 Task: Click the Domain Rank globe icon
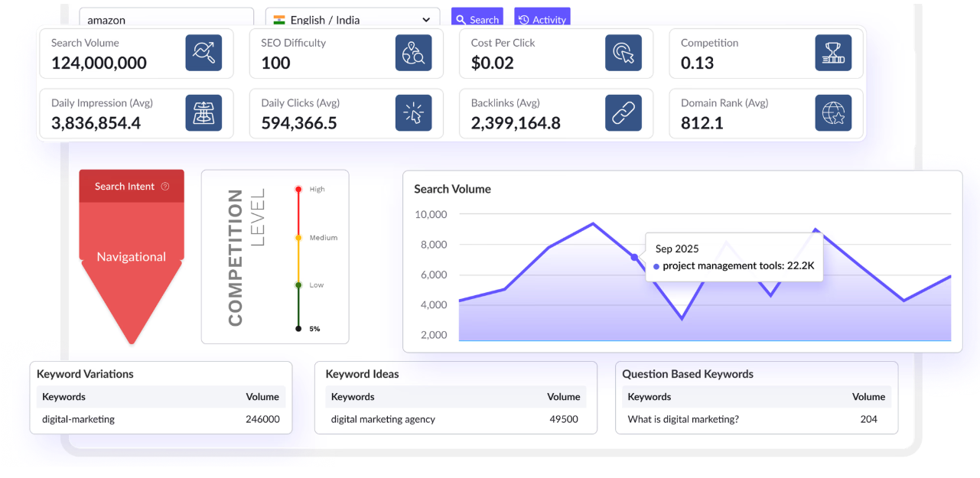(833, 113)
